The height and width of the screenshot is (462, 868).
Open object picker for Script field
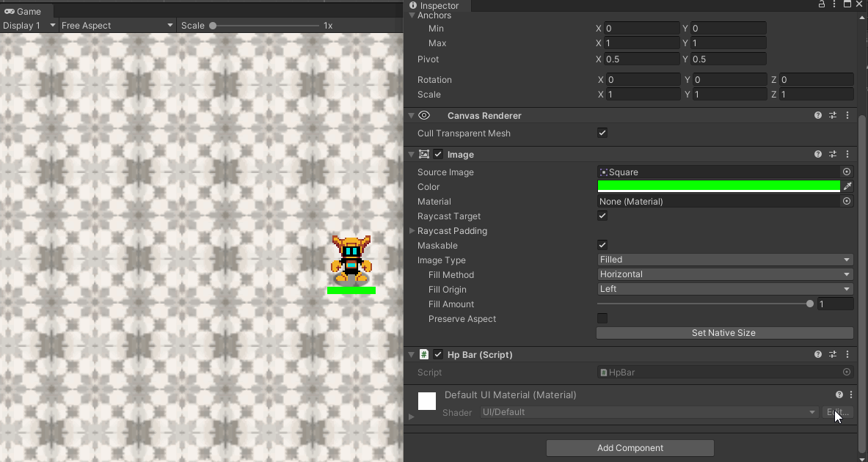(x=847, y=373)
